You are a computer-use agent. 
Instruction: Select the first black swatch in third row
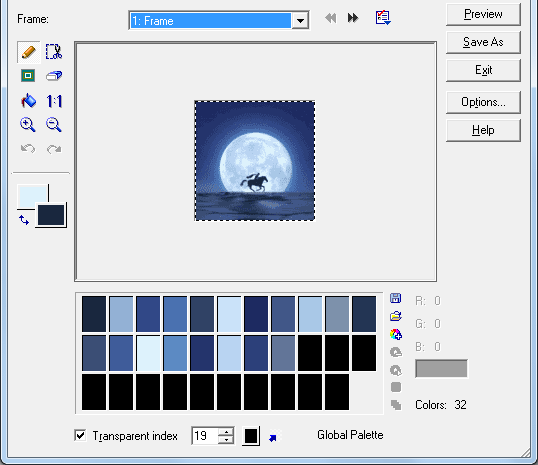[94, 392]
